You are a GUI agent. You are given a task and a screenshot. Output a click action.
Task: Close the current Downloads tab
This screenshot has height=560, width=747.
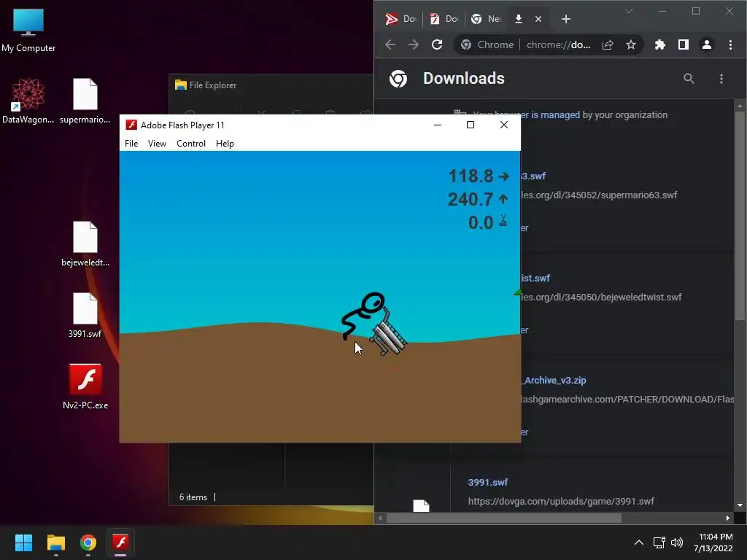538,19
